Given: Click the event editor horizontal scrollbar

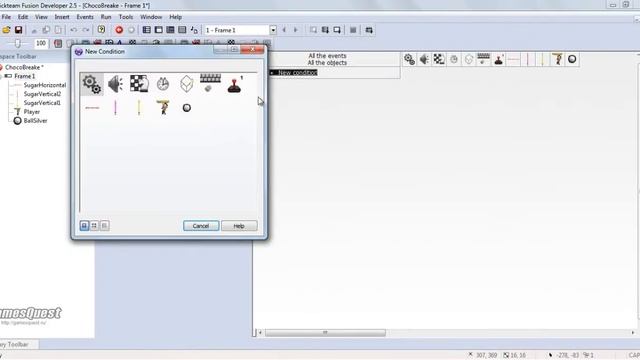Looking at the screenshot, I should (x=325, y=333).
